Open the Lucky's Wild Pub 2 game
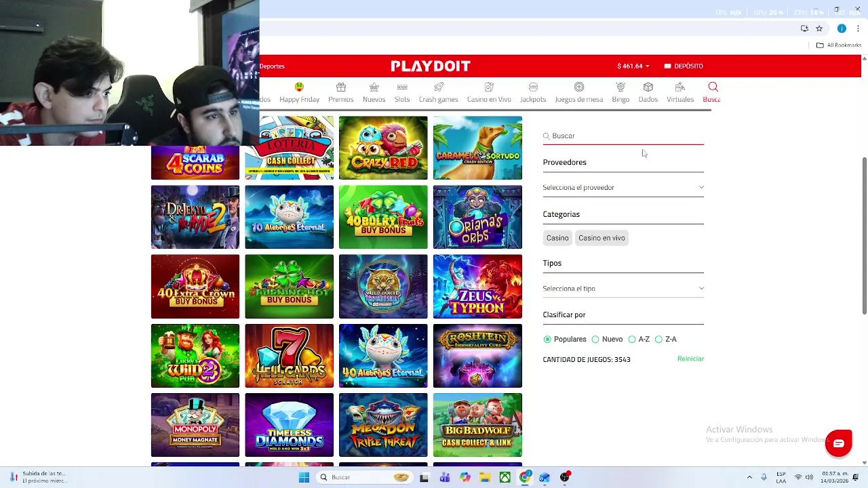The width and height of the screenshot is (868, 488). [x=195, y=356]
